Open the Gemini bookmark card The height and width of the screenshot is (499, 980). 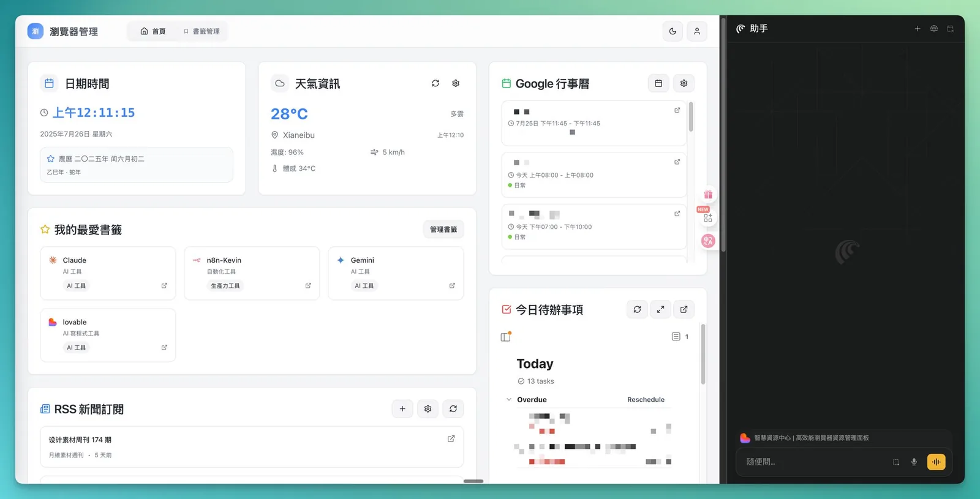(396, 273)
